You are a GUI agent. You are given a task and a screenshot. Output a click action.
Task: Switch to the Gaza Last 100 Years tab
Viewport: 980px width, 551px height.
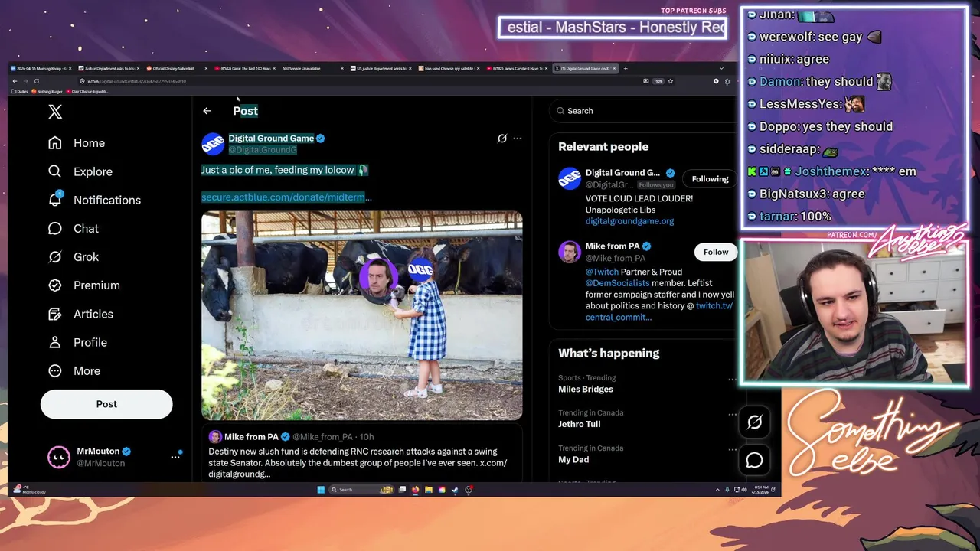point(245,68)
